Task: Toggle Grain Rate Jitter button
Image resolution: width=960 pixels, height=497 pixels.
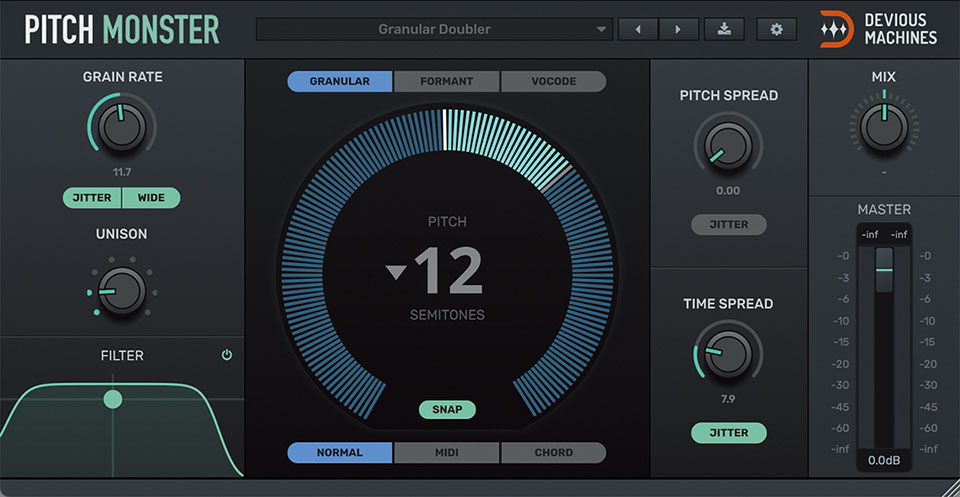Action: (92, 198)
